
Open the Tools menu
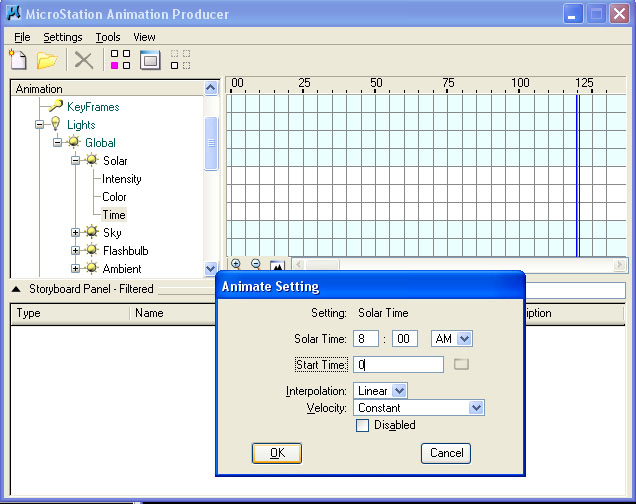108,37
